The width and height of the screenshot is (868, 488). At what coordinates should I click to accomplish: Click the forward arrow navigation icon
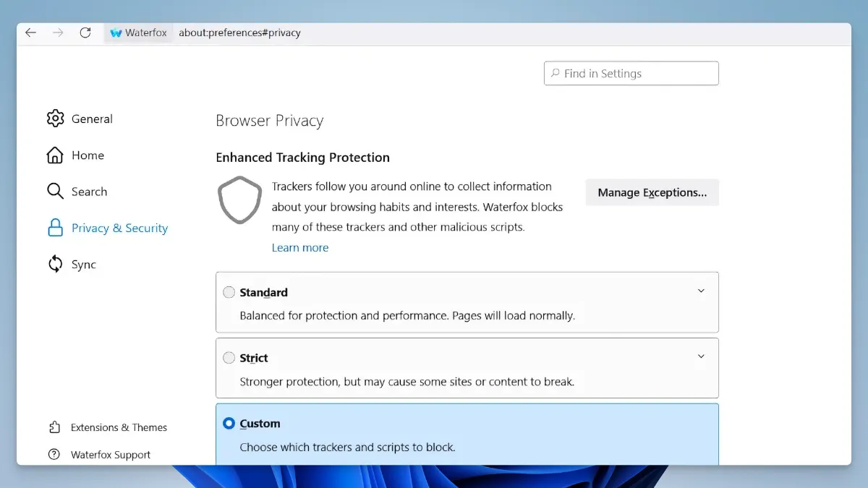click(x=58, y=33)
